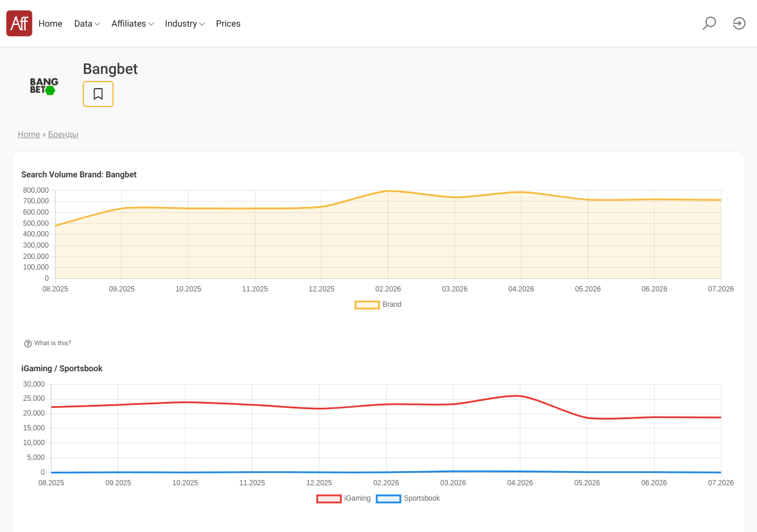The width and height of the screenshot is (757, 532).
Task: Click the 800,000 axis label
Action: point(36,190)
